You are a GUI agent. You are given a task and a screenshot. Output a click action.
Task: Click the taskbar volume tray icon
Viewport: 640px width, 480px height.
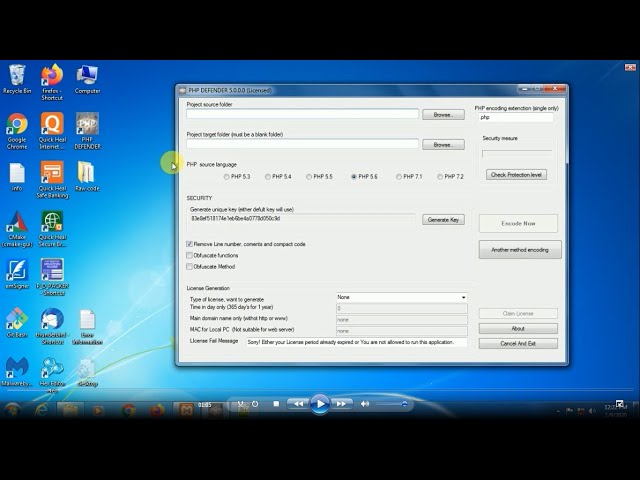[592, 411]
